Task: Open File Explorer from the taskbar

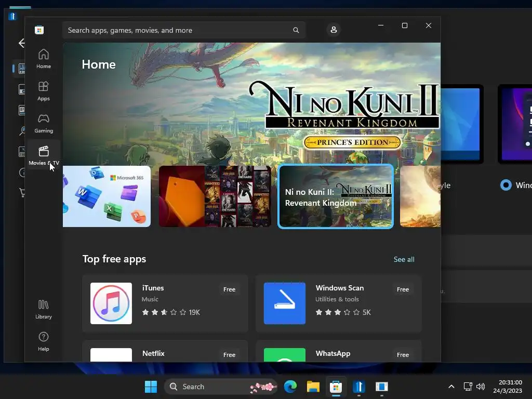Action: (x=313, y=387)
